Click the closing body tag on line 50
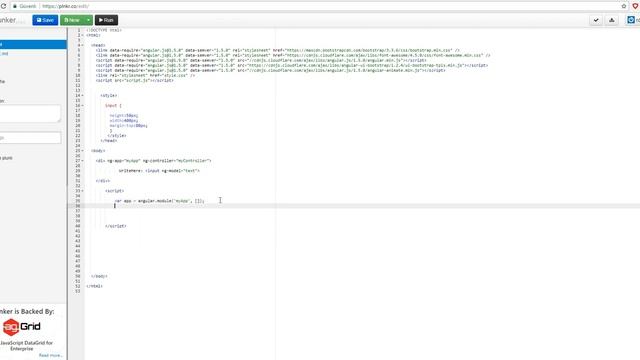The image size is (640, 360). (99, 276)
